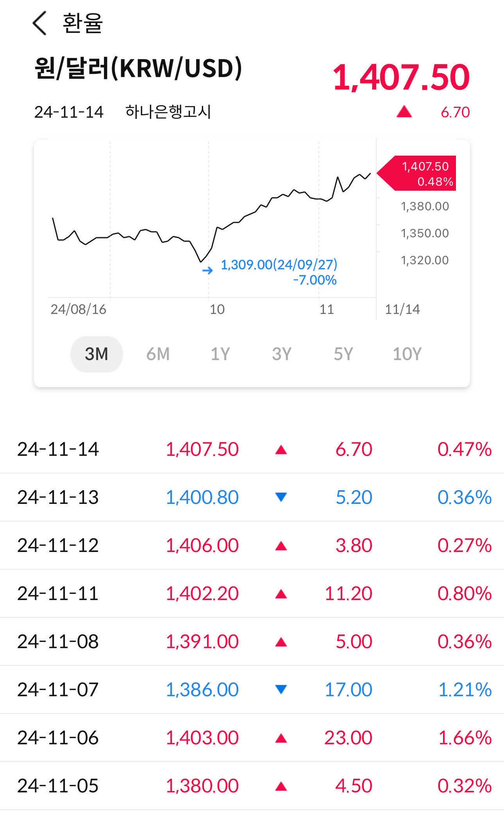Tap the back arrow next to 환율
Viewport: 504px width, 817px height.
tap(40, 23)
